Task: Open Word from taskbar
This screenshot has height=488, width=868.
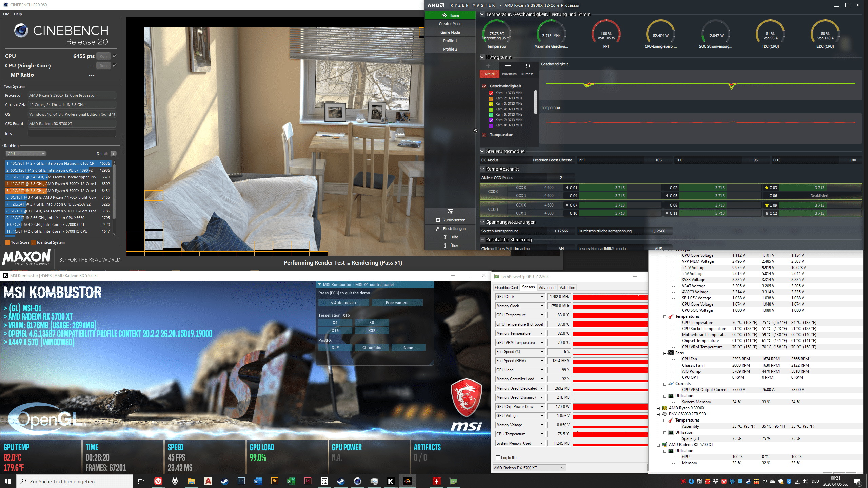Action: [x=258, y=481]
